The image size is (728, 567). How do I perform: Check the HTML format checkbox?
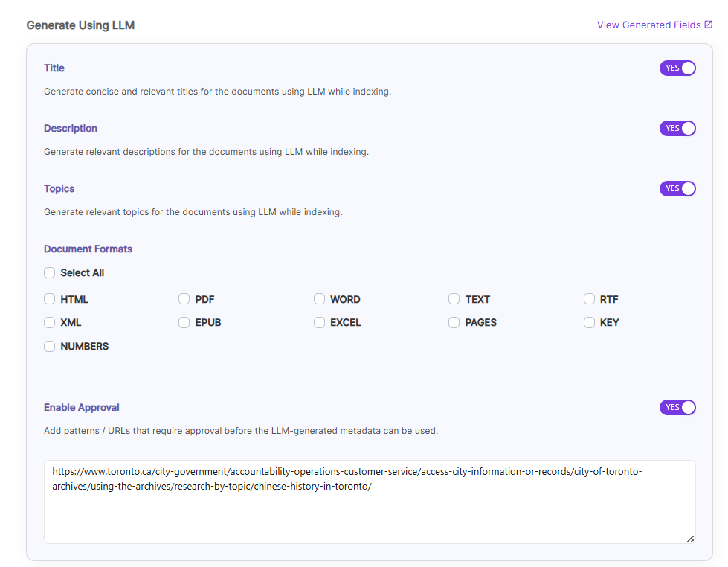click(50, 299)
